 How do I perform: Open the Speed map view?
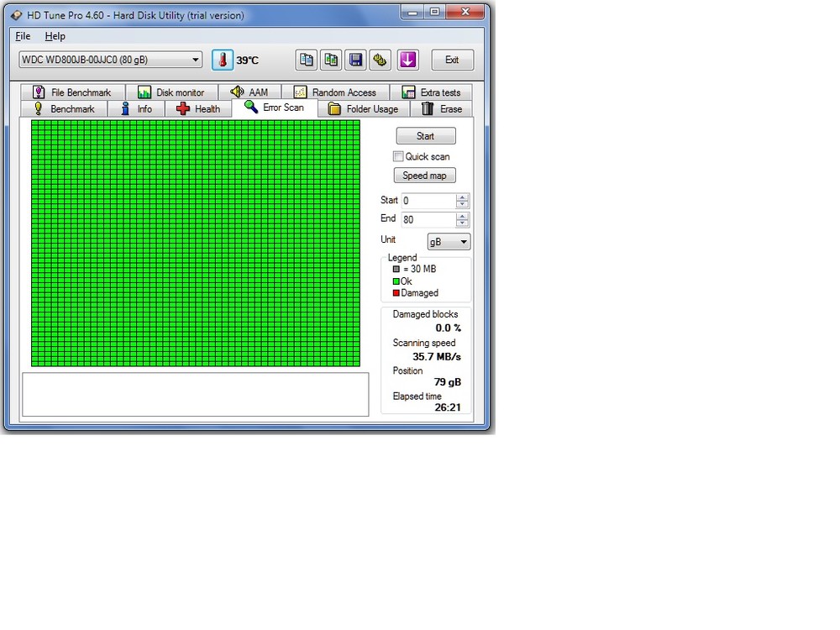[425, 176]
